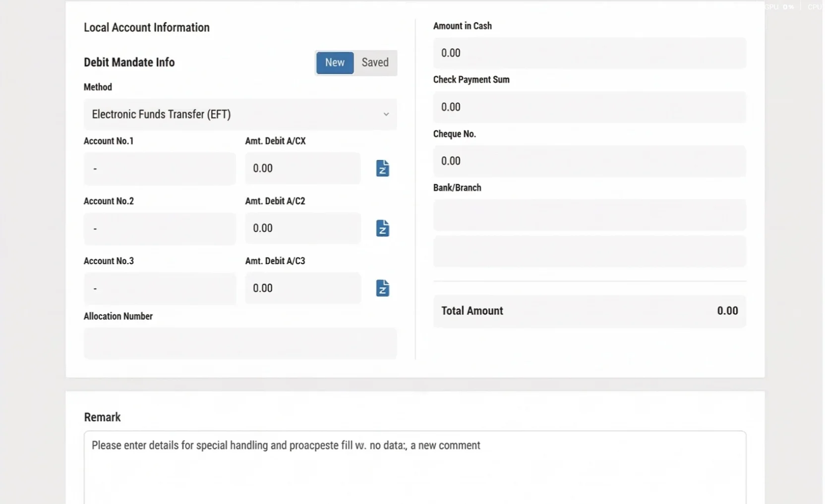The height and width of the screenshot is (504, 825).
Task: Click the Account No.2 input field
Action: pyautogui.click(x=159, y=228)
